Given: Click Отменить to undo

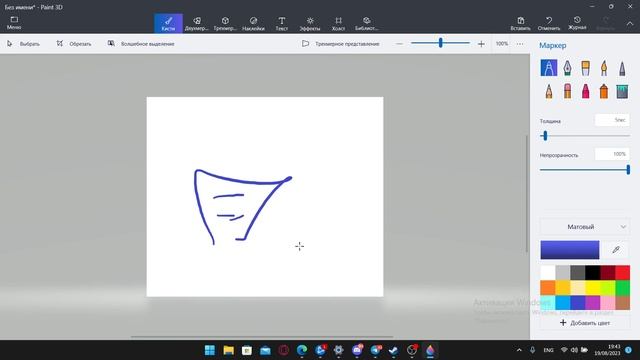Looking at the screenshot, I should (549, 23).
